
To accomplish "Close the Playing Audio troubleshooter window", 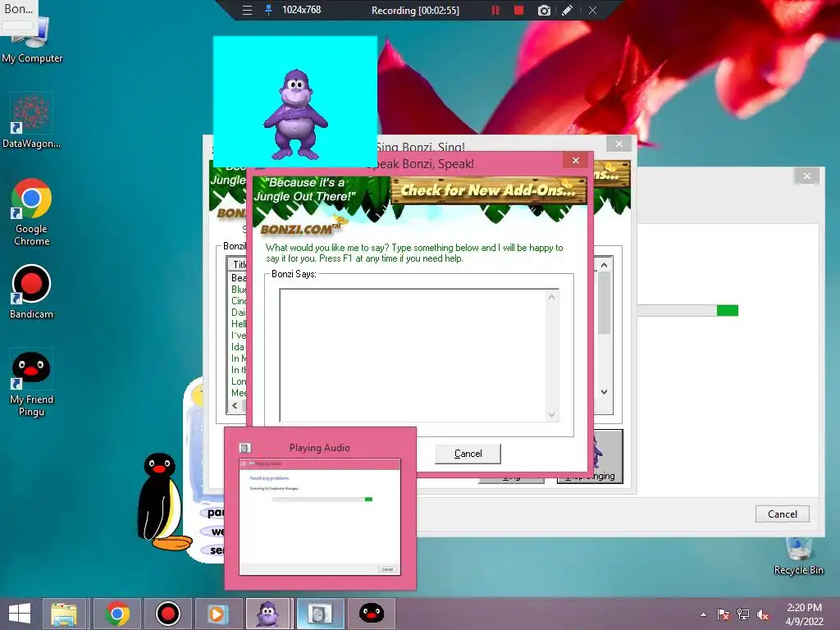I will click(807, 176).
